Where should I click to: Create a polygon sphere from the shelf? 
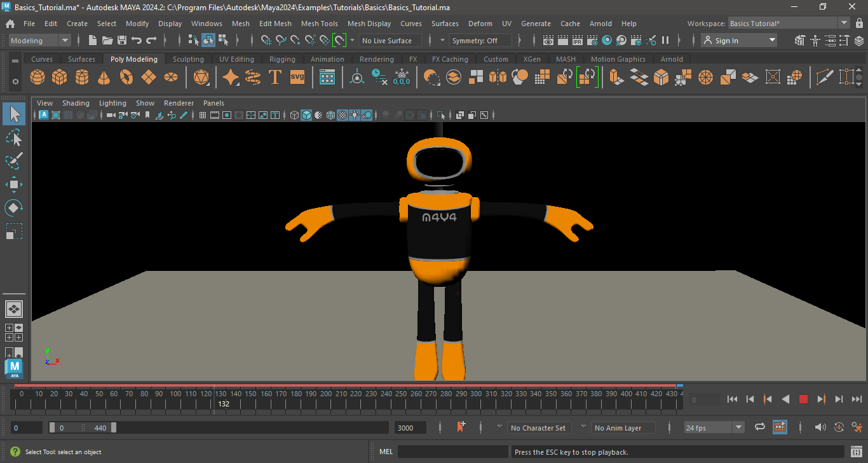[37, 77]
